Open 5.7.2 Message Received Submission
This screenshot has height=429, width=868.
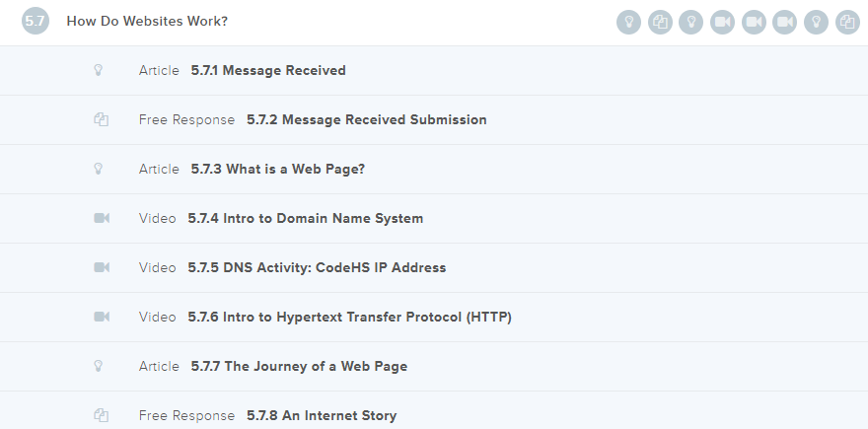click(x=366, y=119)
